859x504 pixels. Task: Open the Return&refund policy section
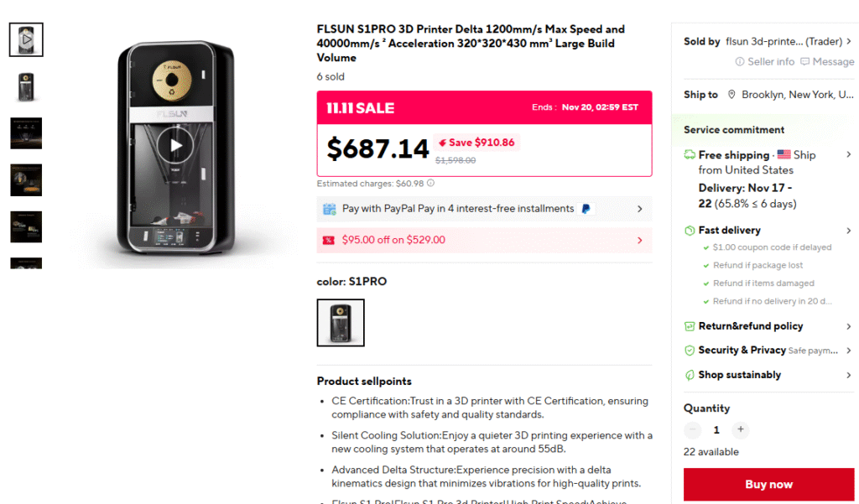(x=848, y=326)
